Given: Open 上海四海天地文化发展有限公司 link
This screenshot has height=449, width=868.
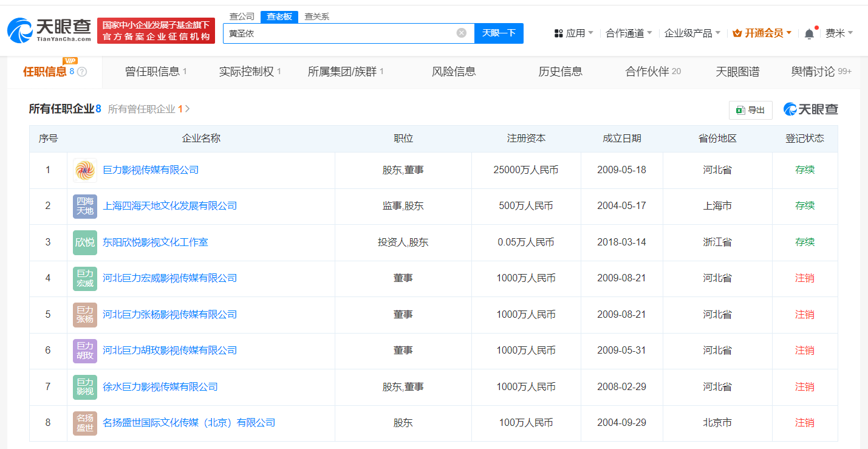Looking at the screenshot, I should 170,206.
